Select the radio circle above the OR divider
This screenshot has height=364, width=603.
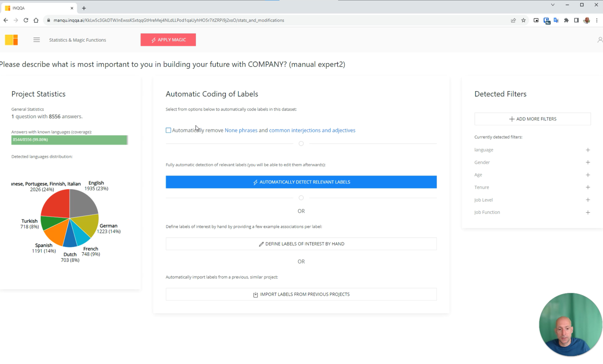click(x=301, y=198)
